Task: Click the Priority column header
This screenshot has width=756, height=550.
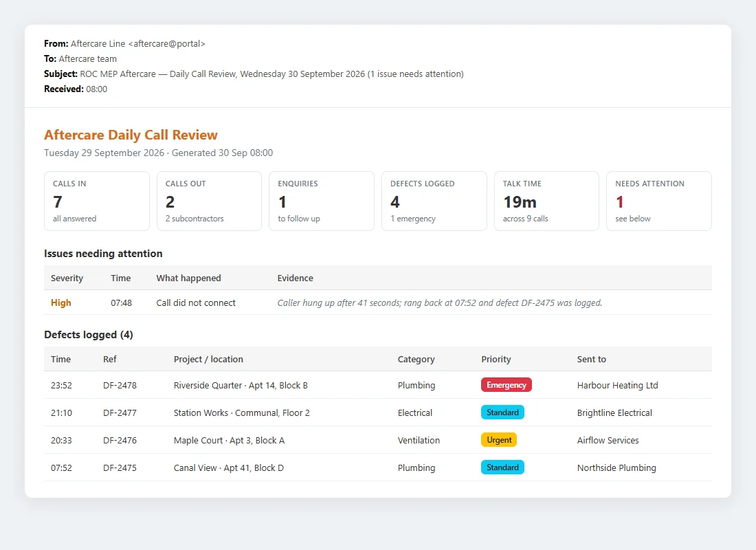Action: [496, 359]
